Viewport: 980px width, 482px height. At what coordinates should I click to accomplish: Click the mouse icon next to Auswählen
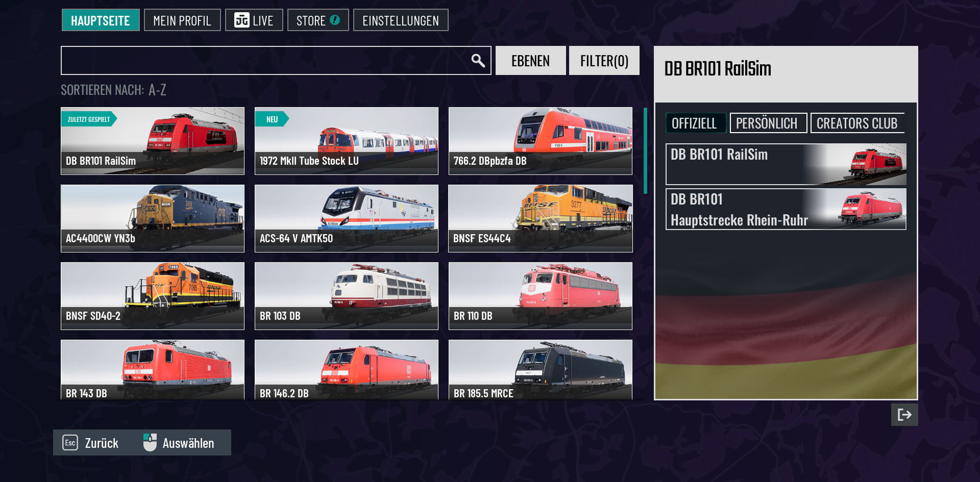pyautogui.click(x=150, y=442)
